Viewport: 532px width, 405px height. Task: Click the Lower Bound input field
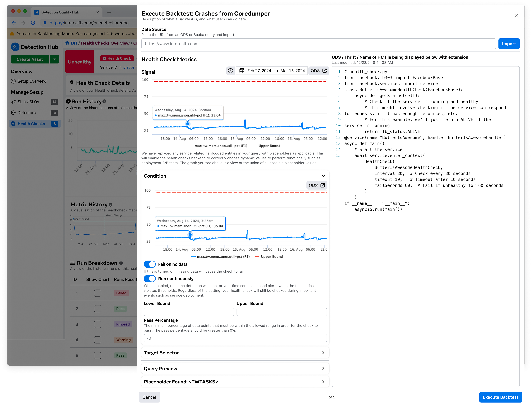pos(189,312)
